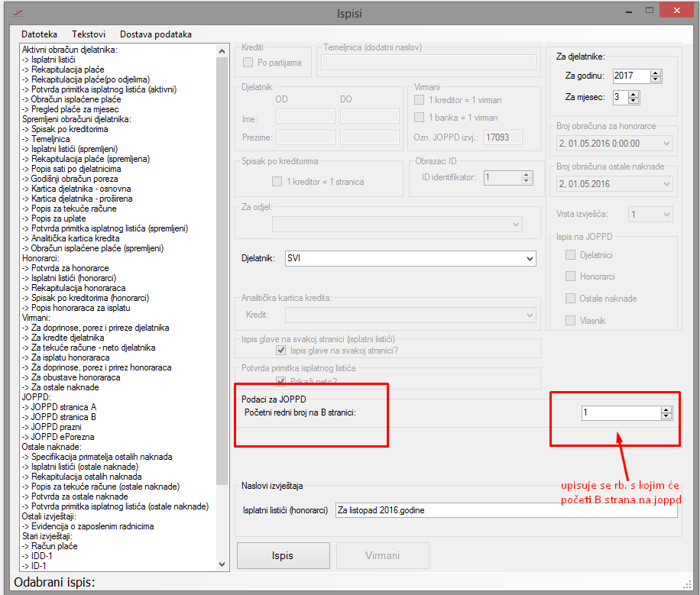Open the Dostava podataka menu
Screen dimensions: 700x595
[156, 34]
